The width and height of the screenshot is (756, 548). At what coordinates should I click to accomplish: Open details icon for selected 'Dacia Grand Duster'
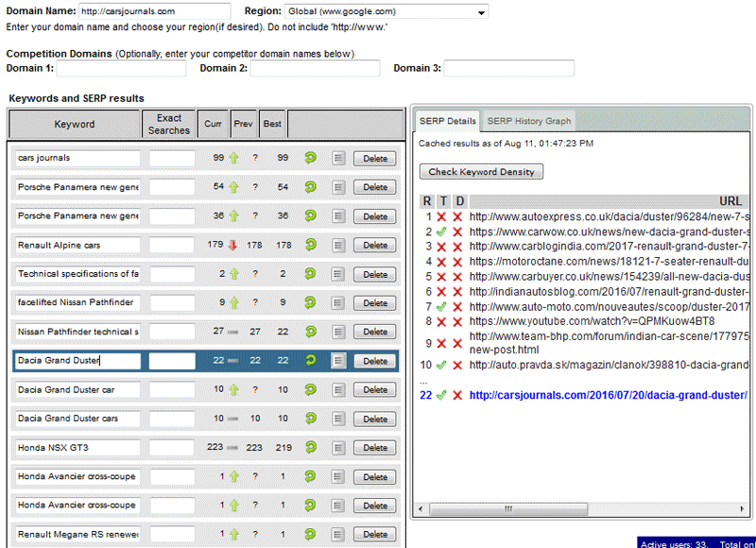tap(338, 361)
